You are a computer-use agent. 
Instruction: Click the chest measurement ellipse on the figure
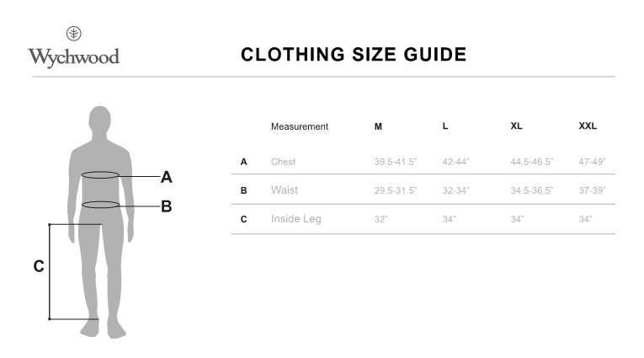click(100, 175)
